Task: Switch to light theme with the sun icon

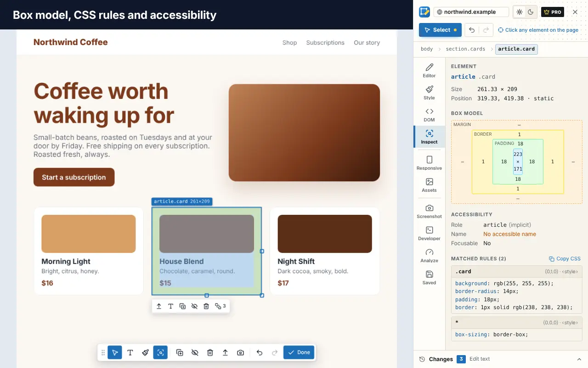Action: [520, 12]
